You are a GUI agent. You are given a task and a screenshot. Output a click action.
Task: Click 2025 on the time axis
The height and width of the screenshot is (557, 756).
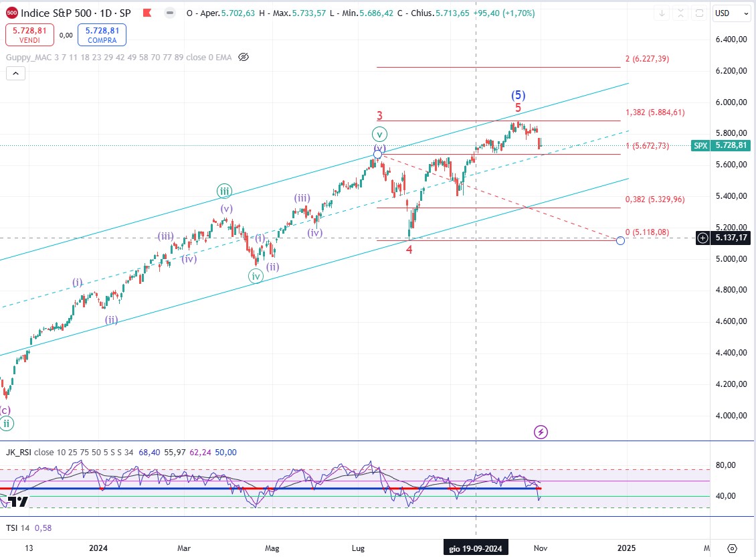[626, 548]
